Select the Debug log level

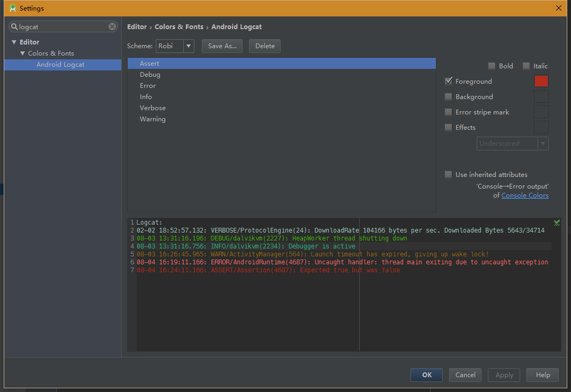[281, 74]
